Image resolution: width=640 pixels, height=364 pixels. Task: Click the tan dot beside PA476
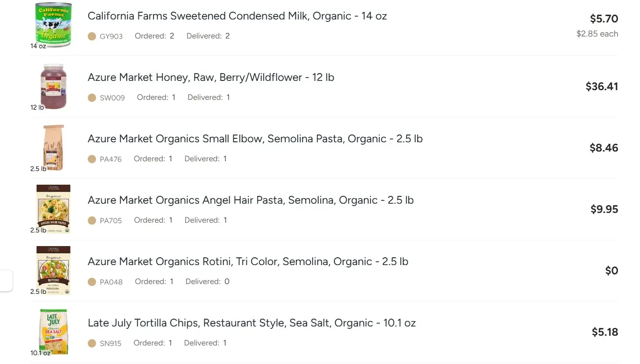pyautogui.click(x=92, y=159)
